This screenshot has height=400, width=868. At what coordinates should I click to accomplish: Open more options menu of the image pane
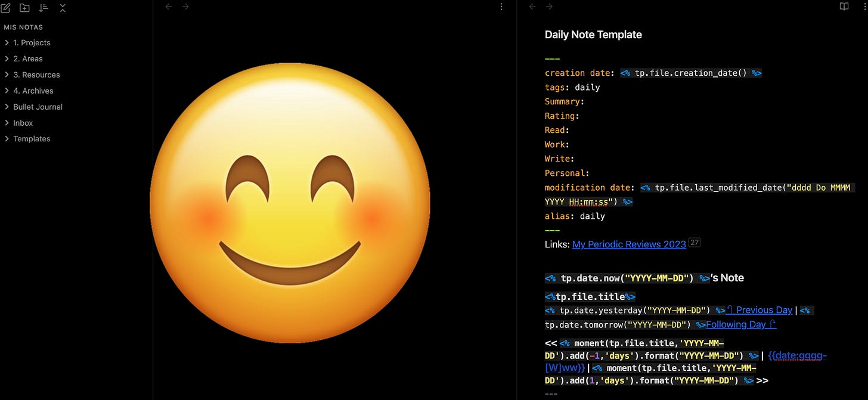[x=501, y=7]
